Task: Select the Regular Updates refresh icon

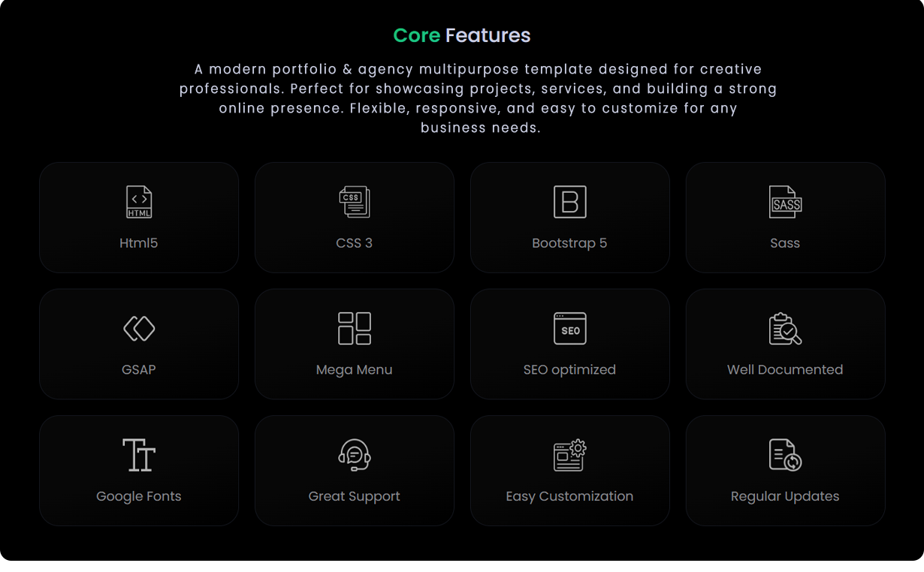Action: coord(785,454)
